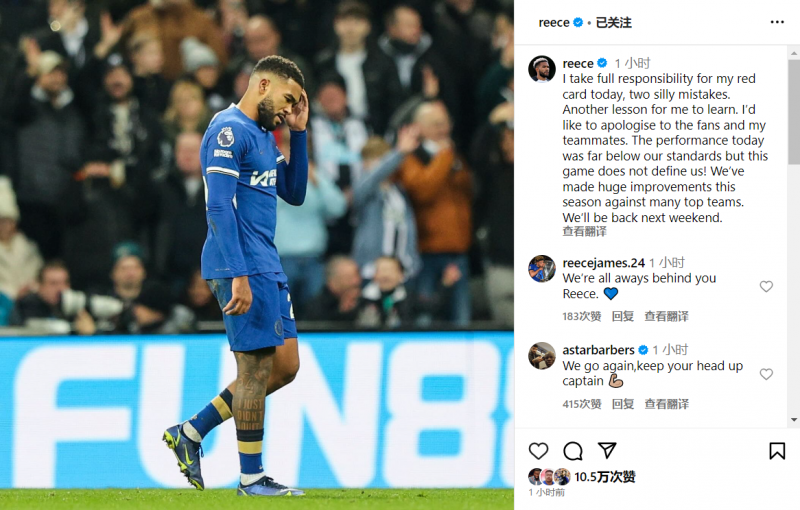Save the post with the bookmark icon
The image size is (800, 510).
pos(777,451)
